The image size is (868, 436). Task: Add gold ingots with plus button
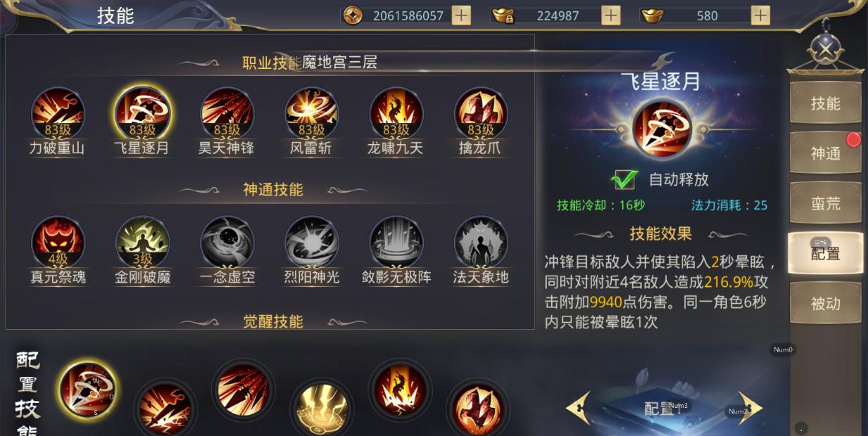[760, 15]
